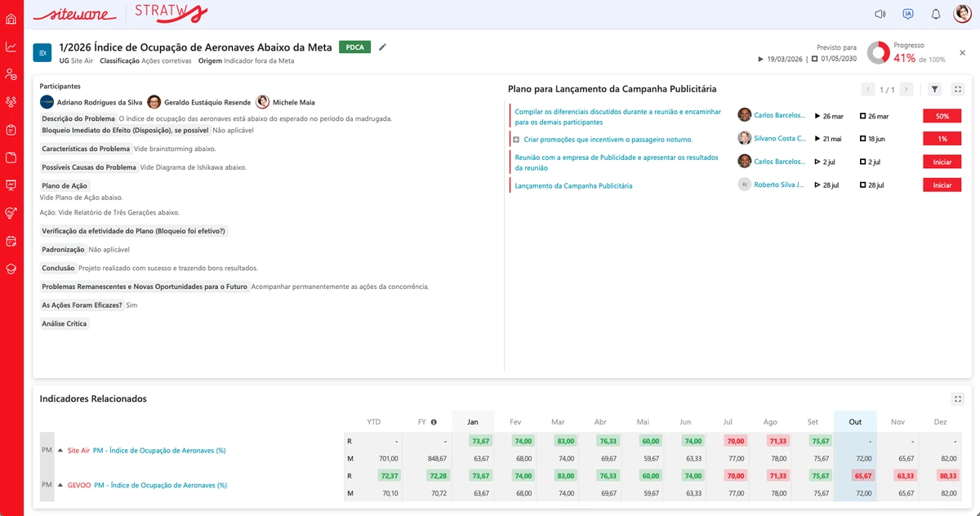
Task: Click Iniciar for Reunião com empresa de Publicidade
Action: [x=942, y=162]
